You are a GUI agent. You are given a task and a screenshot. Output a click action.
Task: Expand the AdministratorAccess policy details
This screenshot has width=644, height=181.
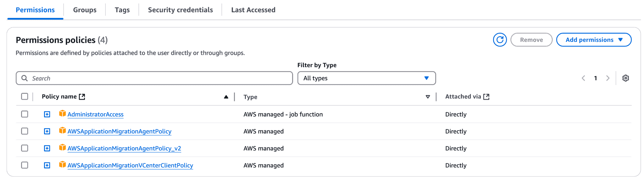47,114
